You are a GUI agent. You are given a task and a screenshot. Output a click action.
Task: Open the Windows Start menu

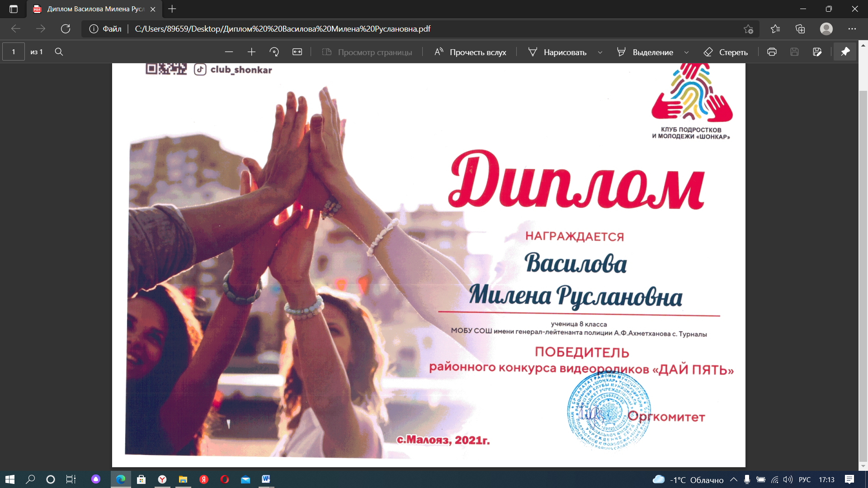pos(9,479)
